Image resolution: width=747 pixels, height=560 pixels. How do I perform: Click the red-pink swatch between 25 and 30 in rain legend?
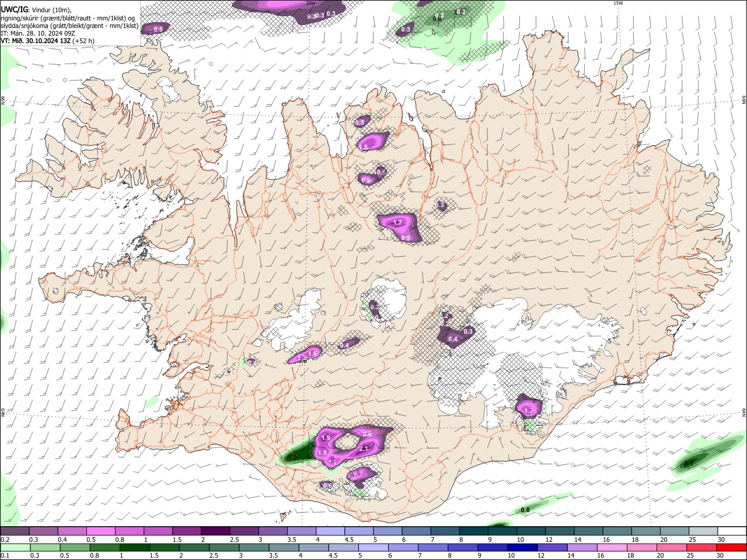[x=701, y=547]
